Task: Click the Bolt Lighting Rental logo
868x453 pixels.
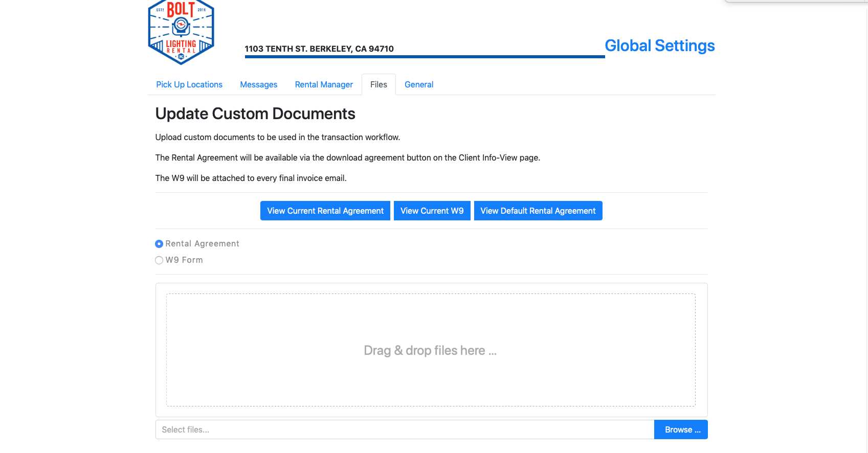Action: [181, 32]
